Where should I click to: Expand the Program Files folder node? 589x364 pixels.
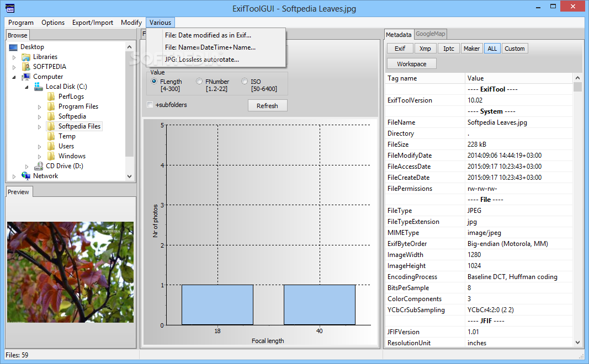pos(39,107)
